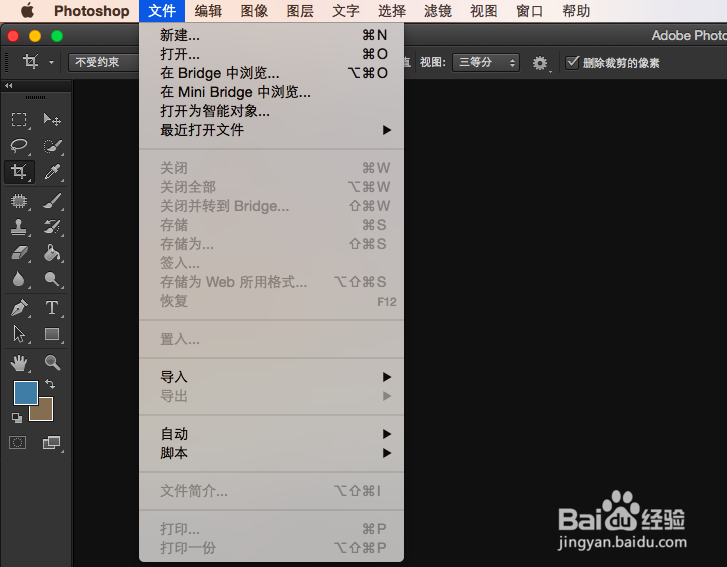Select the Hand tool

point(19,363)
